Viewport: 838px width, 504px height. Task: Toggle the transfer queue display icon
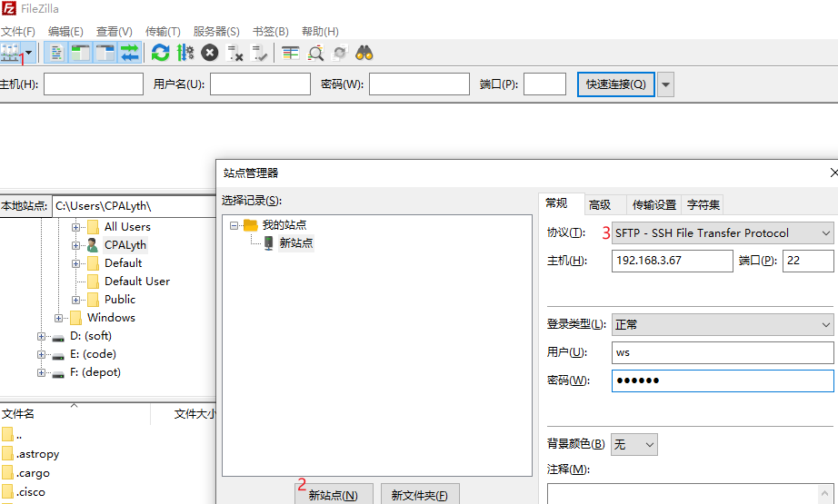pos(130,53)
